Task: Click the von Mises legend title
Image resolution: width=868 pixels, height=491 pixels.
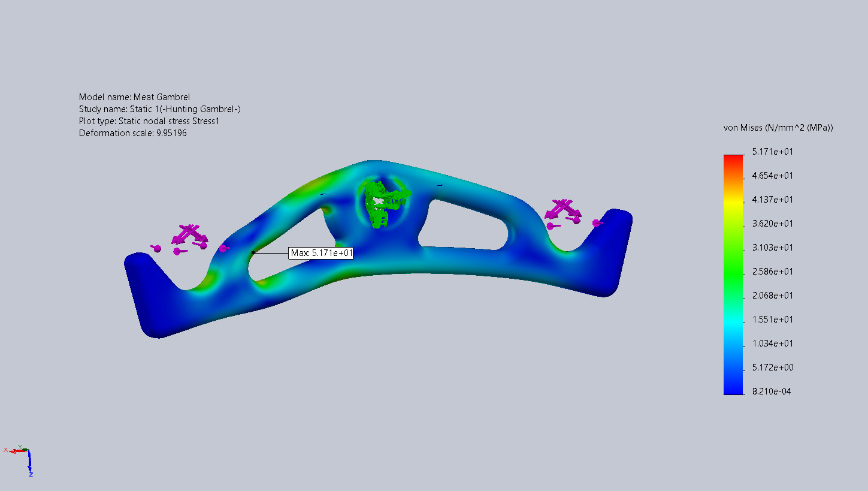Action: coord(778,128)
